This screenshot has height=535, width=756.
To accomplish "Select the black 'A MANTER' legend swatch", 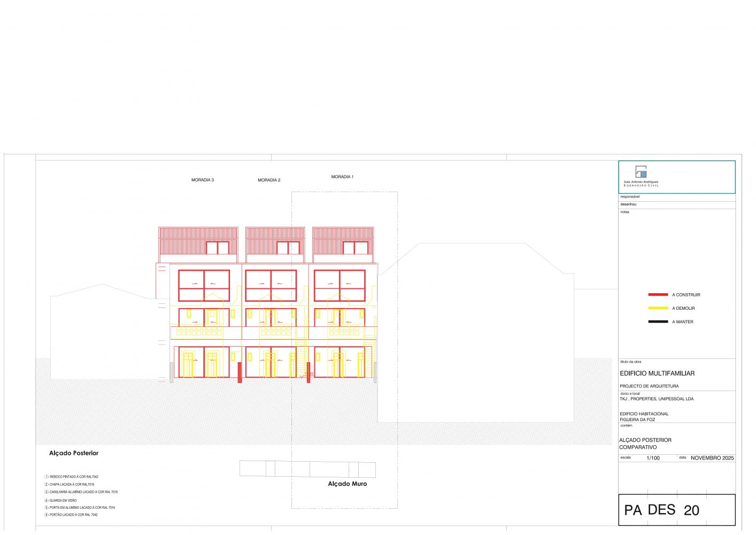I will [658, 322].
